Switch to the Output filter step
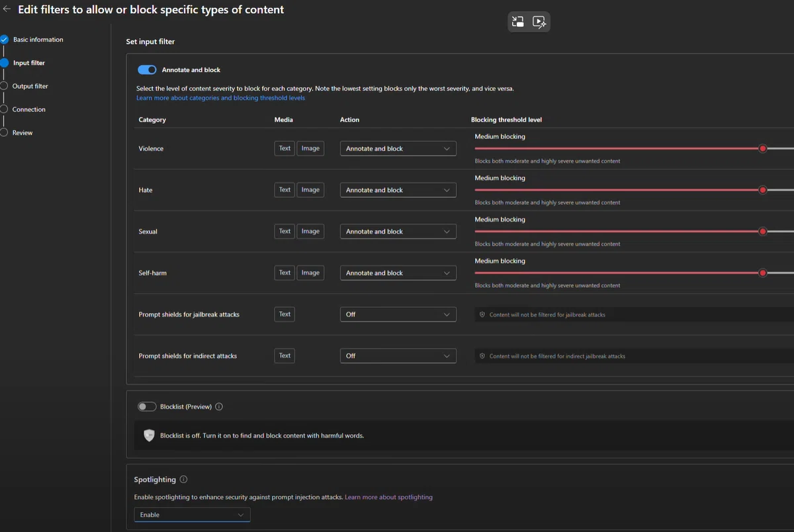Screen dimensions: 794x532 click(30, 86)
